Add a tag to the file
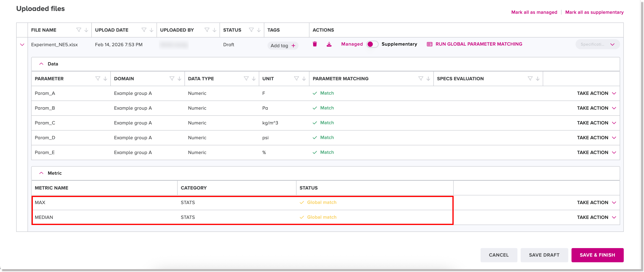Image resolution: width=644 pixels, height=272 pixels. click(x=283, y=46)
